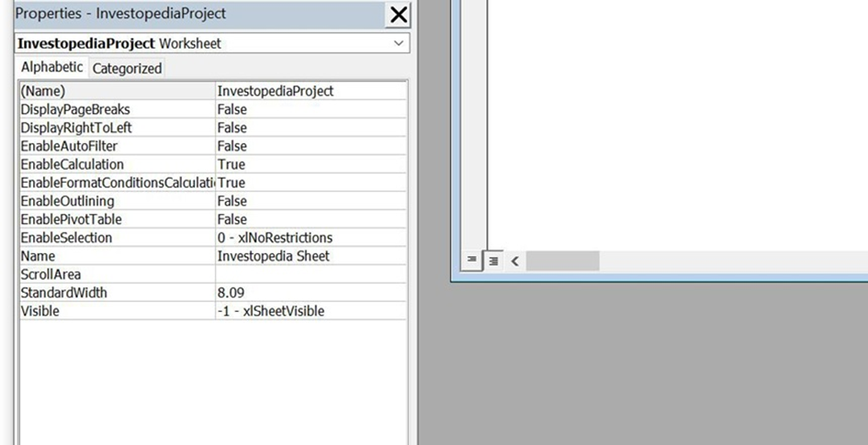Select the EnableAutoFilter property
Image resolution: width=868 pixels, height=445 pixels.
[x=118, y=145]
